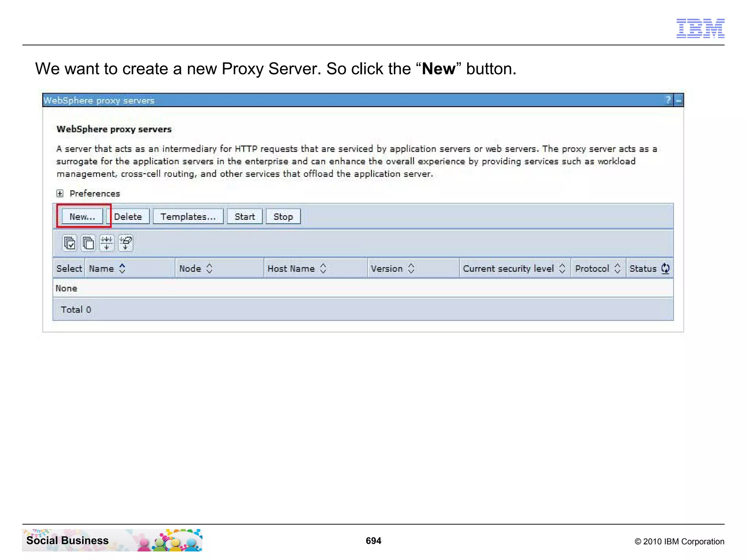Click the IBM logo
This screenshot has height=560, width=747.
700,28
